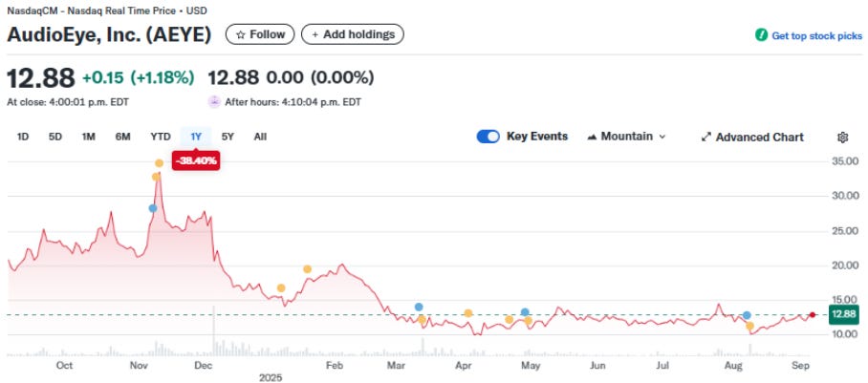Image resolution: width=868 pixels, height=383 pixels.
Task: Open the Mountain chart type dropdown
Action: coord(626,137)
